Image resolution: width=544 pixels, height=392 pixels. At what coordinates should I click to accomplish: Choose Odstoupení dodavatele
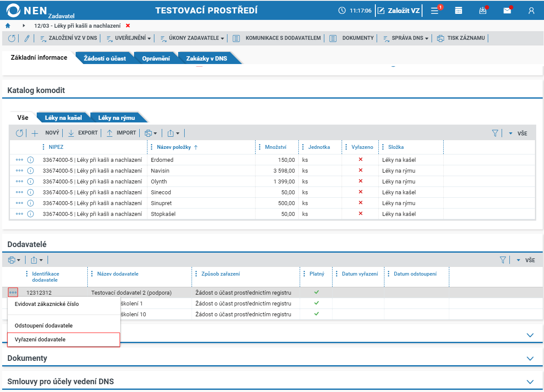click(x=44, y=325)
